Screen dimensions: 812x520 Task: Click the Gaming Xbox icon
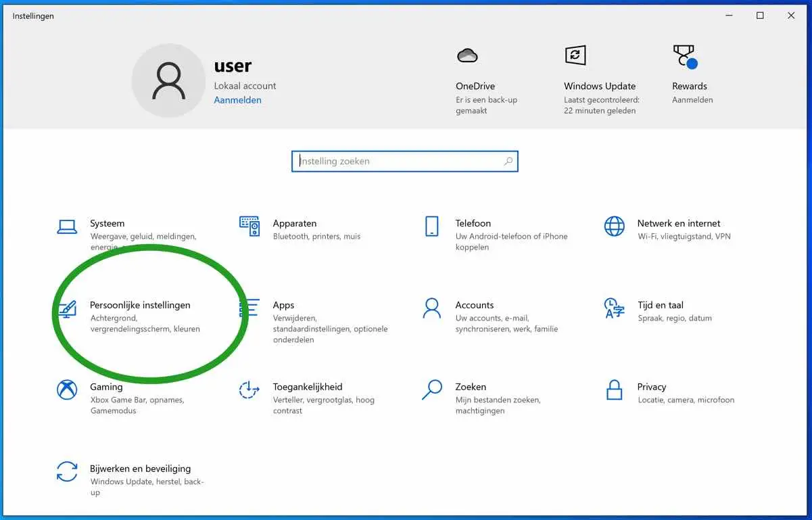tap(67, 390)
